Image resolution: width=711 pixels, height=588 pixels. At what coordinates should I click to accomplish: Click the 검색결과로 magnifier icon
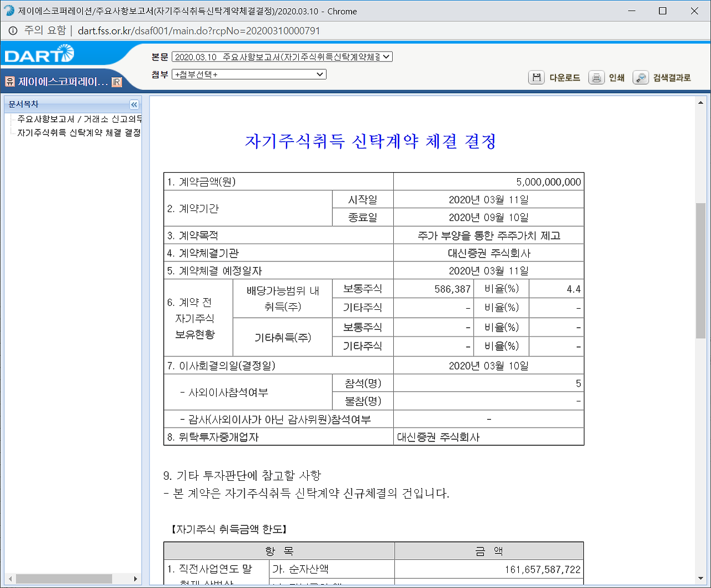coord(640,77)
